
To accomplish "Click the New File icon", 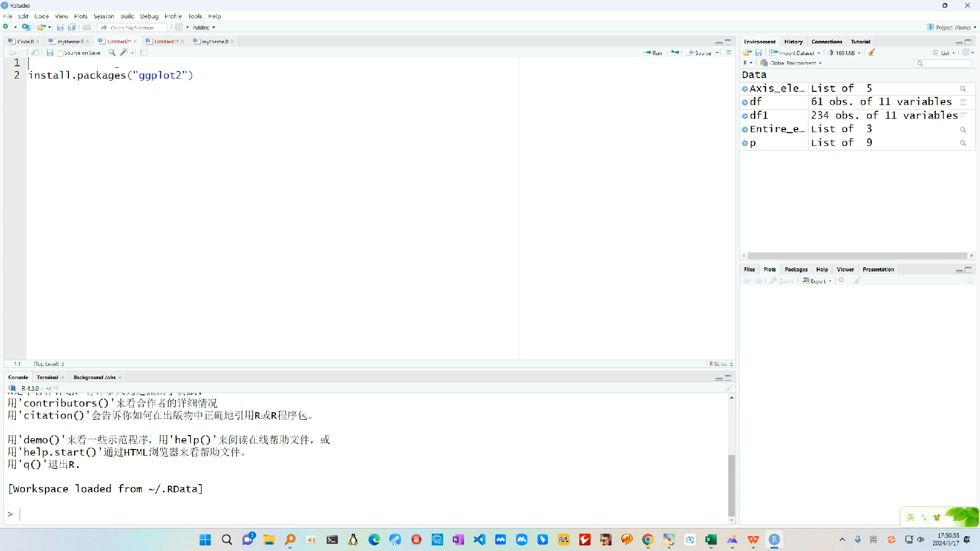I will pyautogui.click(x=6, y=27).
